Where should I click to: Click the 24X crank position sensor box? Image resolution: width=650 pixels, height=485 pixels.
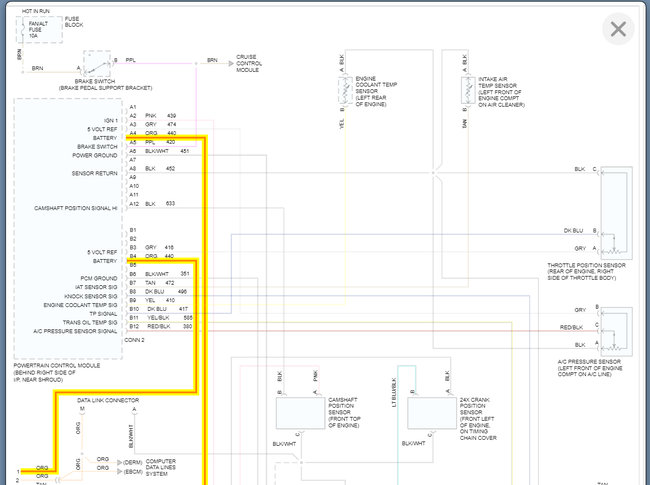click(428, 412)
